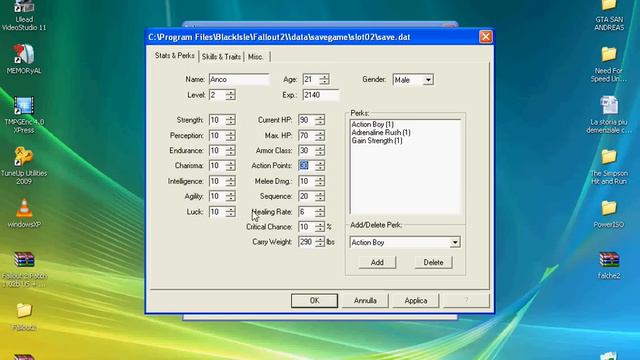The image size is (640, 360).
Task: Open the Gender dropdown
Action: (x=428, y=80)
